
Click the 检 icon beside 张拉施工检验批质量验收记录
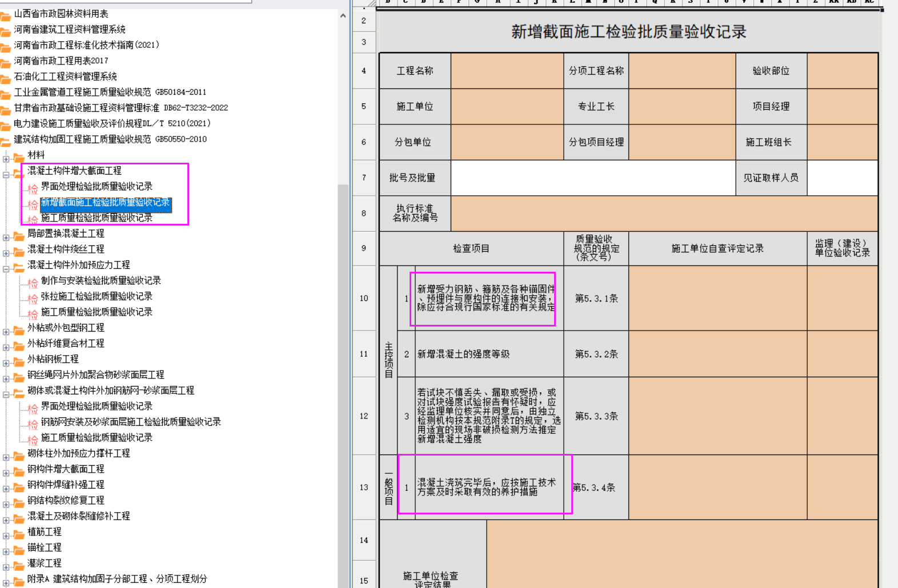[33, 297]
